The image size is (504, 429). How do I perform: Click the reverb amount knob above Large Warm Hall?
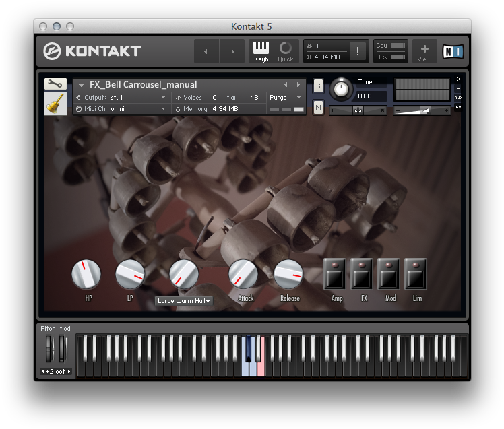184,275
